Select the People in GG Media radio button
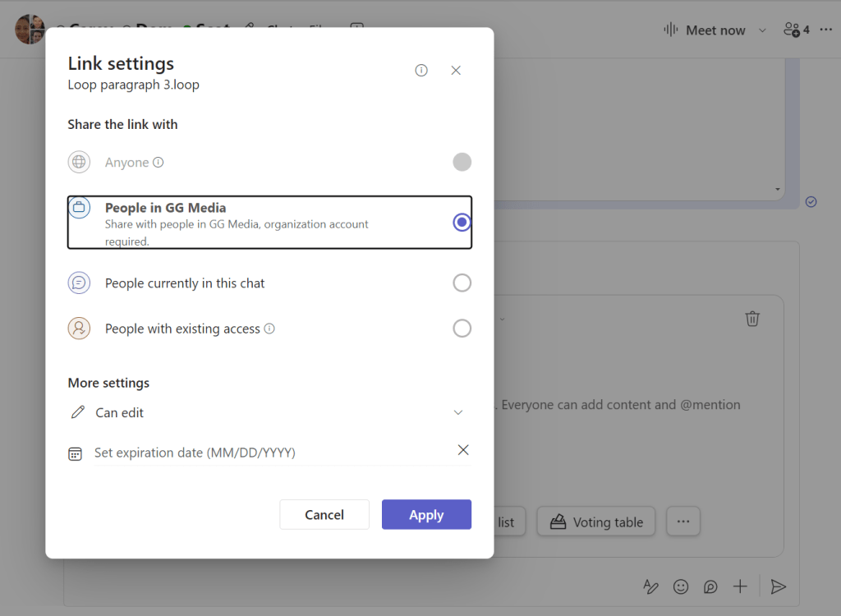The width and height of the screenshot is (841, 616). click(462, 222)
